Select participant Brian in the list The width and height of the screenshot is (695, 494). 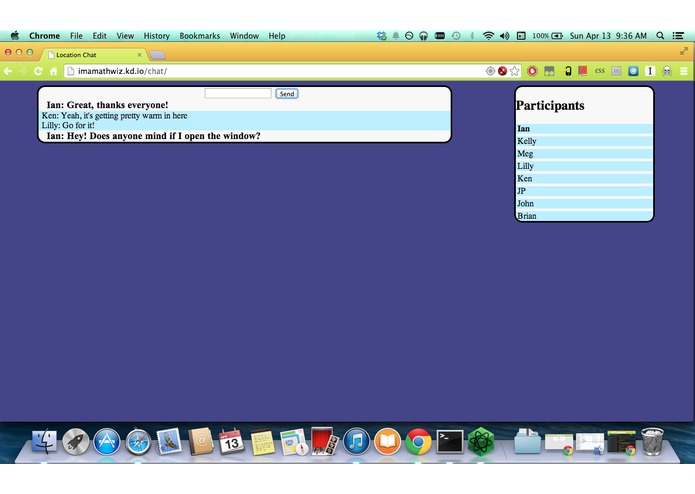[584, 215]
